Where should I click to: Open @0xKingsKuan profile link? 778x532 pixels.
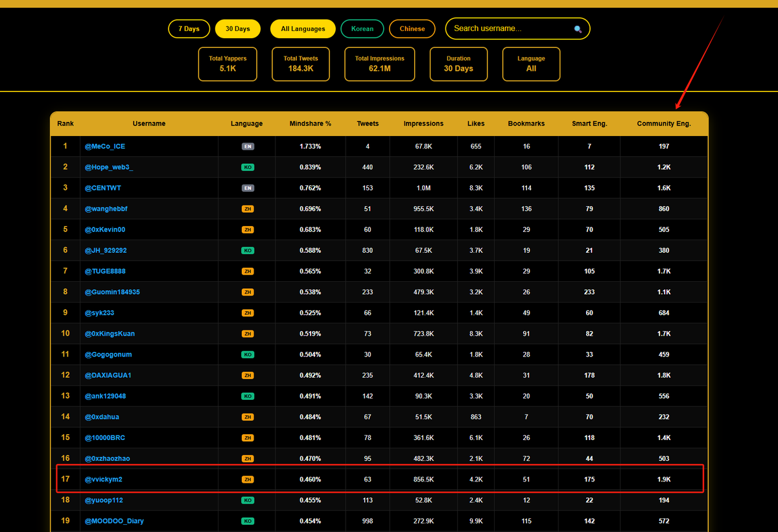click(110, 334)
